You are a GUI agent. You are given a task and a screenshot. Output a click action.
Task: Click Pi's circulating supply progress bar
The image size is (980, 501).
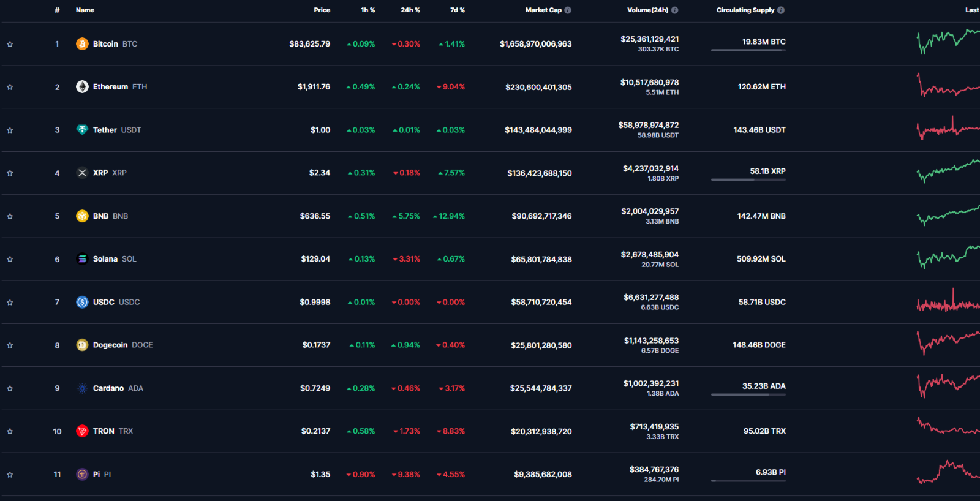(748, 481)
